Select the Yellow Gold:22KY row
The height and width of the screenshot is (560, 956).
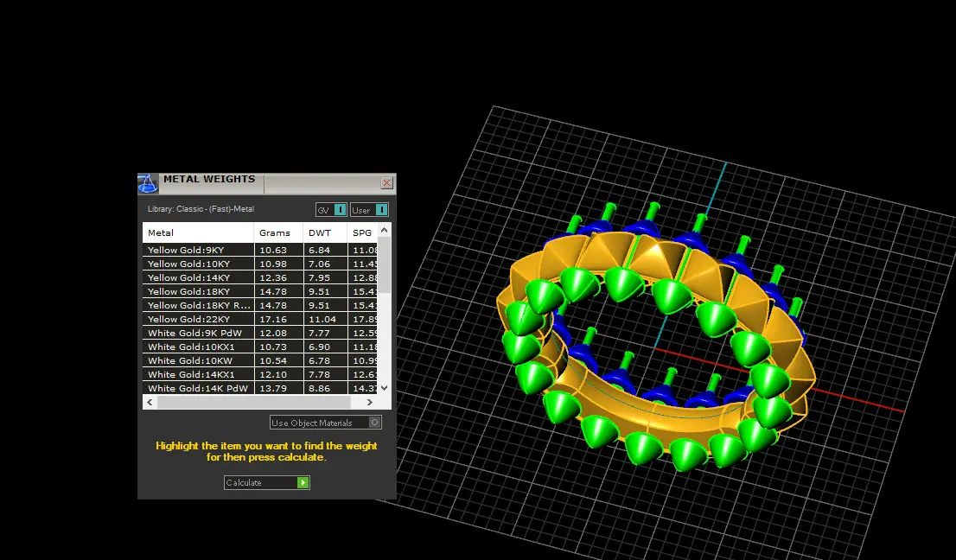(259, 319)
